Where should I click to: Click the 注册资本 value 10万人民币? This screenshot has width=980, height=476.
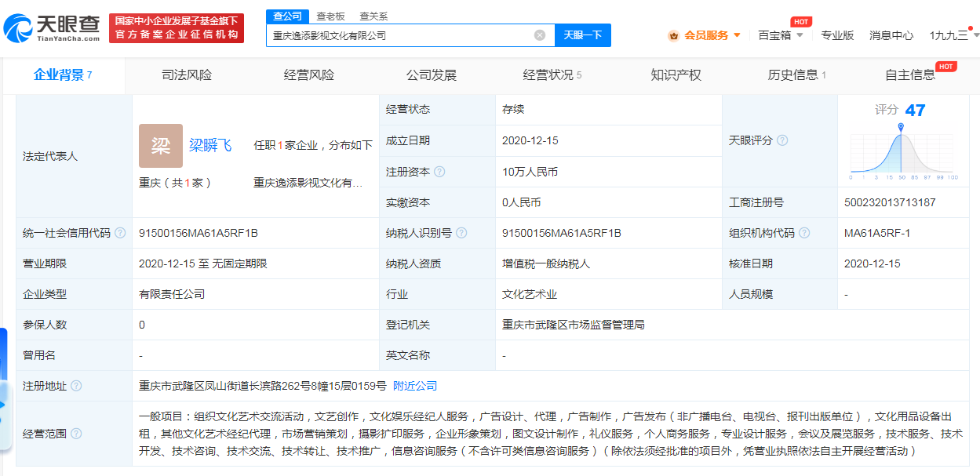pos(530,172)
